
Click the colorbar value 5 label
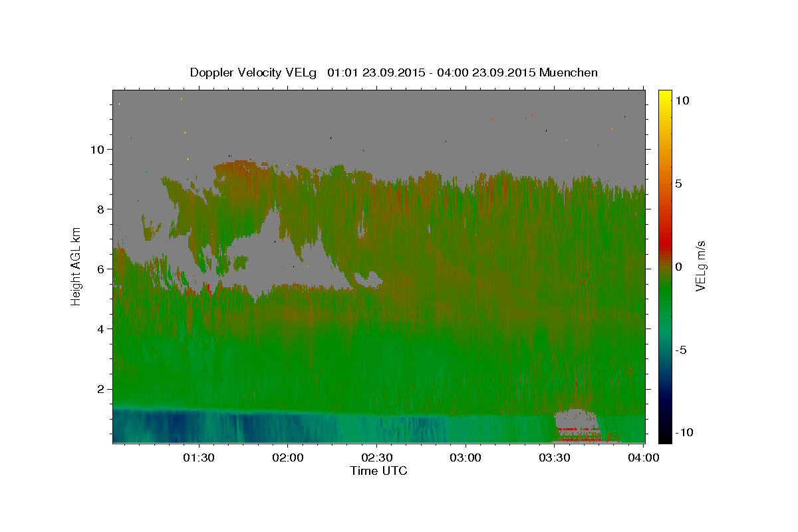point(679,183)
